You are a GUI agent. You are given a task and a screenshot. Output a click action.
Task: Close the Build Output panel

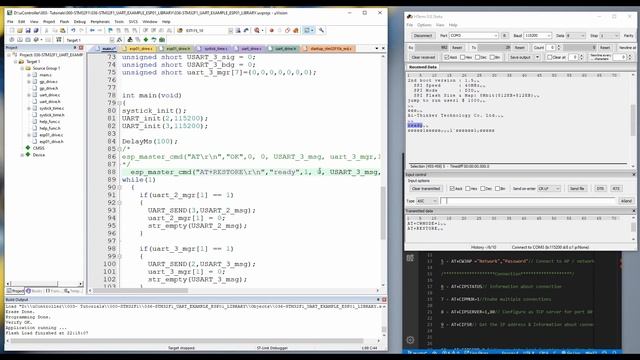[384, 300]
